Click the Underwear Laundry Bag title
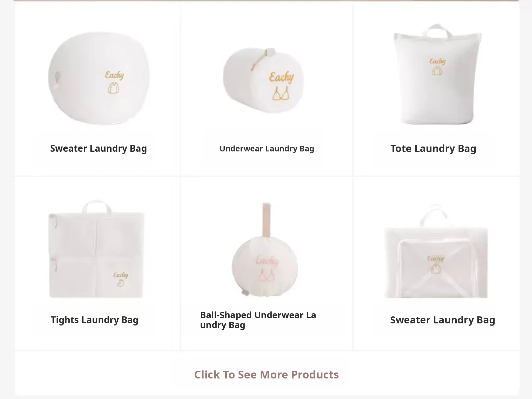 pos(267,149)
